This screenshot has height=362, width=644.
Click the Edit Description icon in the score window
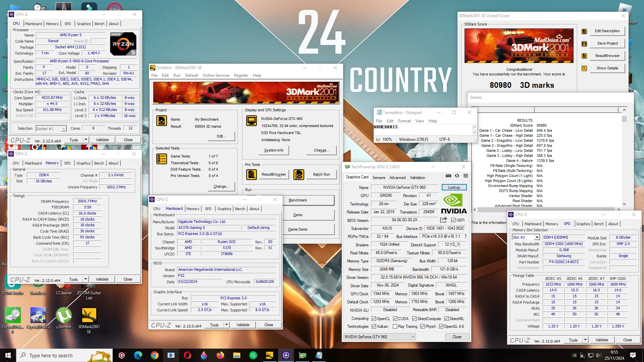pos(584,31)
